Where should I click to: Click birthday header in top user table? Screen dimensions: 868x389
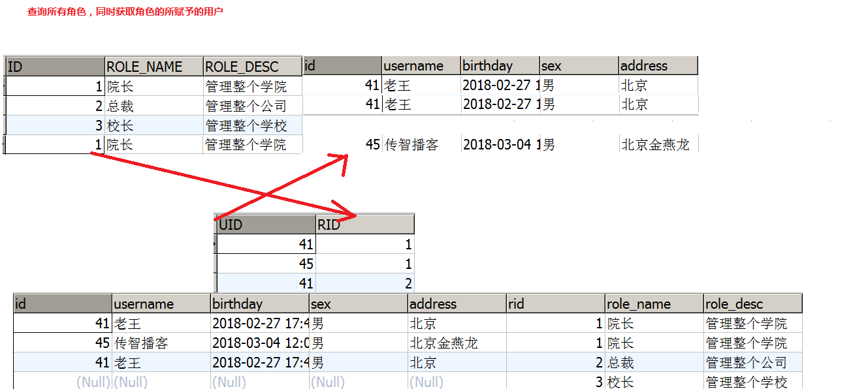(500, 65)
